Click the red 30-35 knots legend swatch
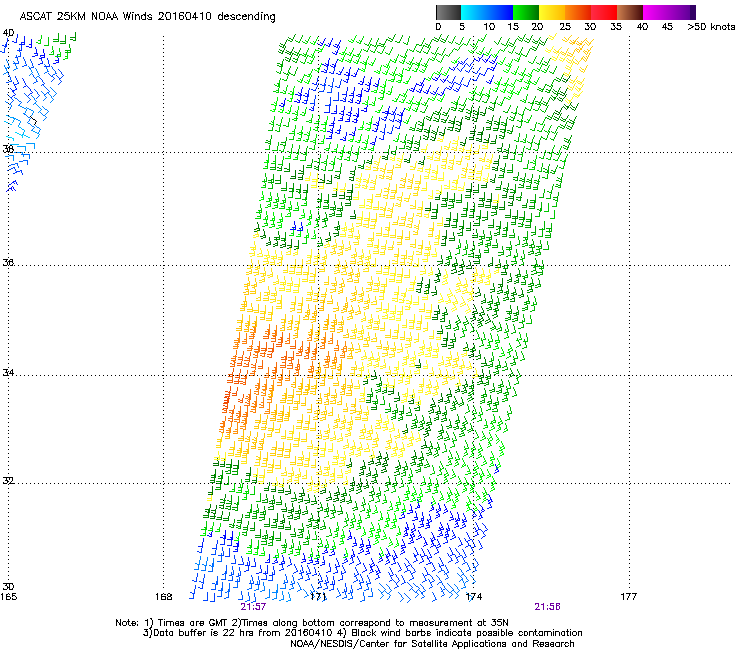Viewport: 740px width, 650px height. 604,12
